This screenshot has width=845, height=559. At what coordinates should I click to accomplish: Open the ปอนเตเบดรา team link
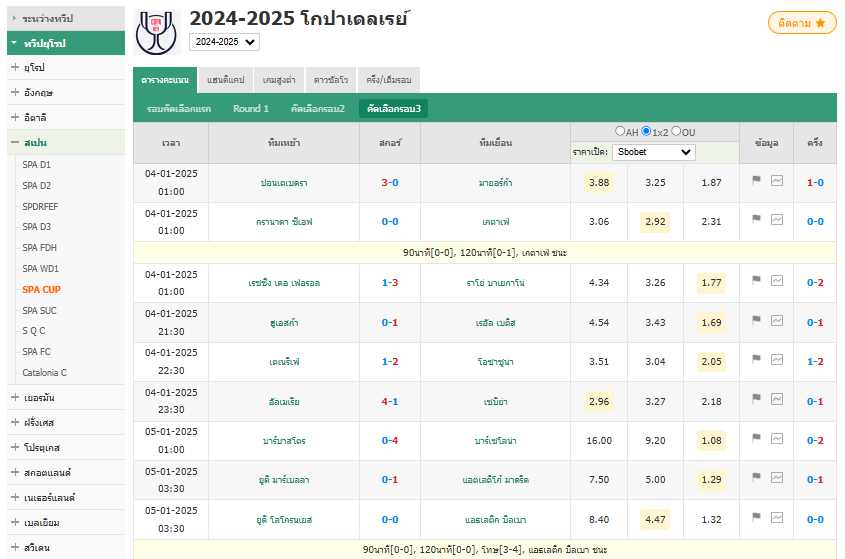[284, 183]
